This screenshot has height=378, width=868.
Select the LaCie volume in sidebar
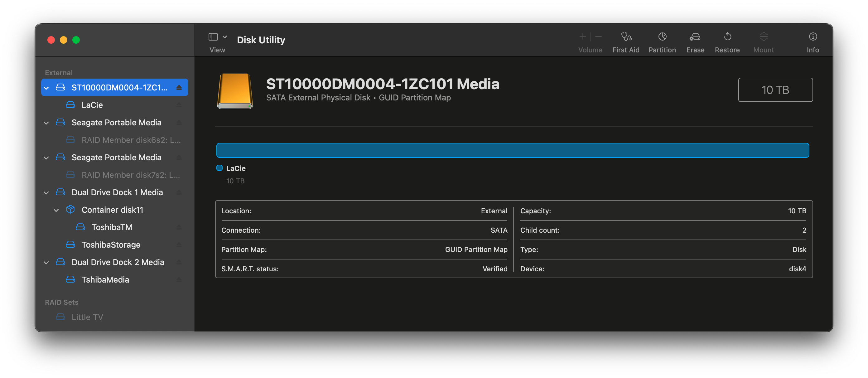92,105
